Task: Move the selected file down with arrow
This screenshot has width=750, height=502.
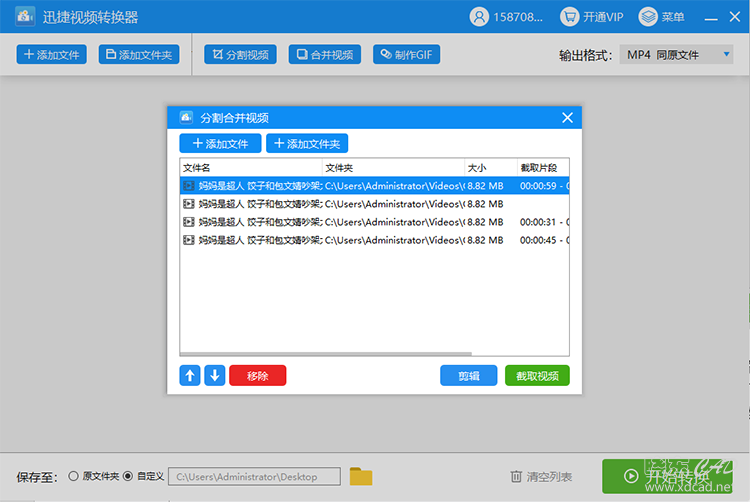Action: coord(215,375)
